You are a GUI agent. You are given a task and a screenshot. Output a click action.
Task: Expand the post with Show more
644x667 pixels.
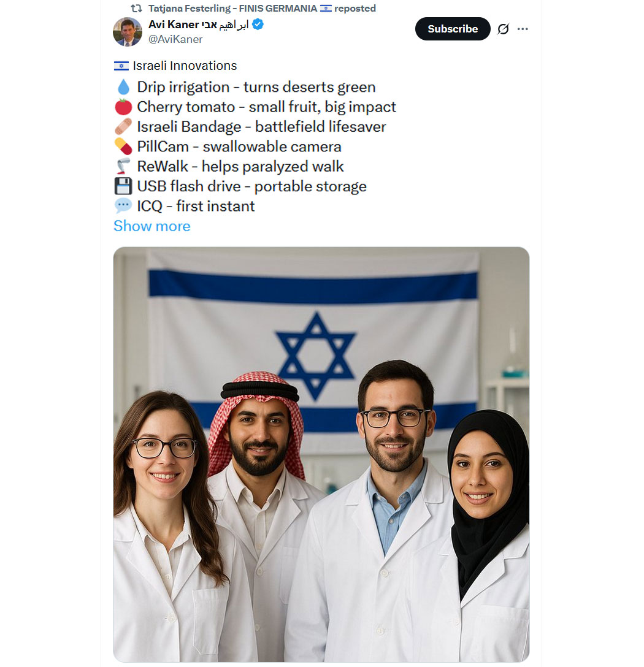(152, 226)
